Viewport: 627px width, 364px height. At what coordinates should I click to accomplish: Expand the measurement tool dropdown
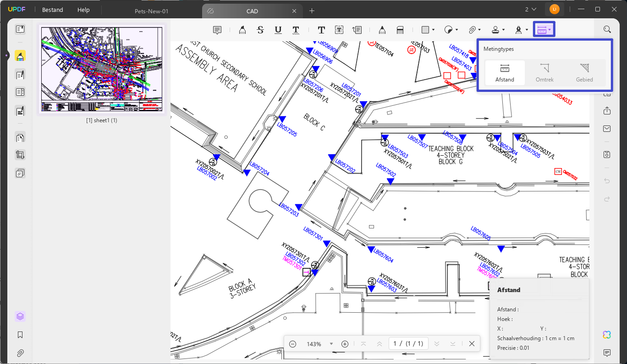(x=550, y=30)
